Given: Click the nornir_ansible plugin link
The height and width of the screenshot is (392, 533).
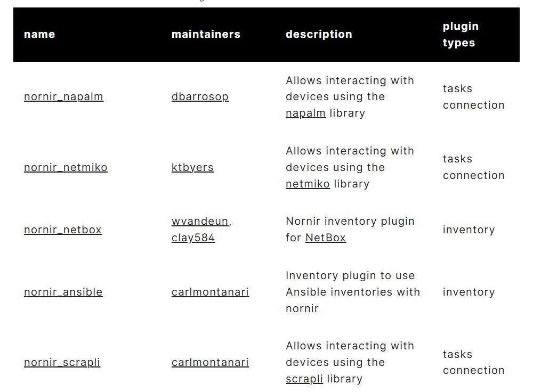Looking at the screenshot, I should [63, 292].
